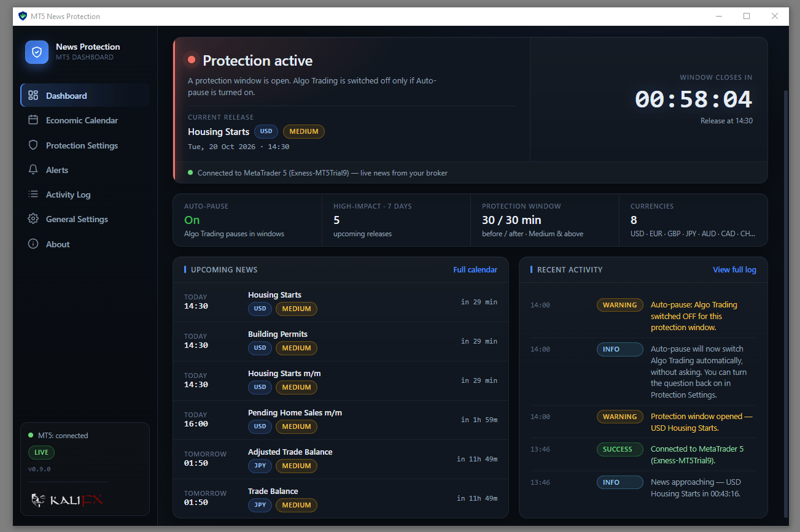The height and width of the screenshot is (532, 800).
Task: Open the Alerts section
Action: click(85, 170)
